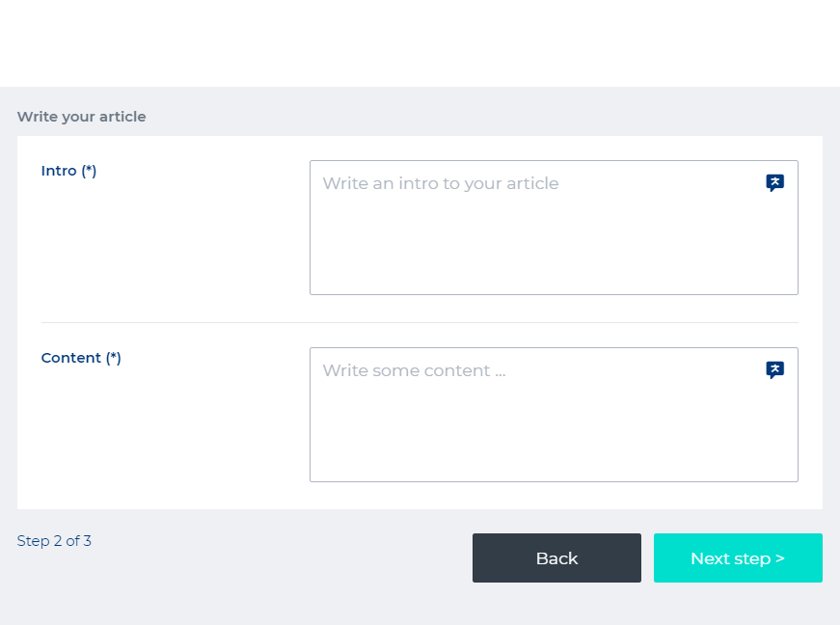Click the divider line between Intro and Content
This screenshot has width=840, height=625.
(x=420, y=322)
